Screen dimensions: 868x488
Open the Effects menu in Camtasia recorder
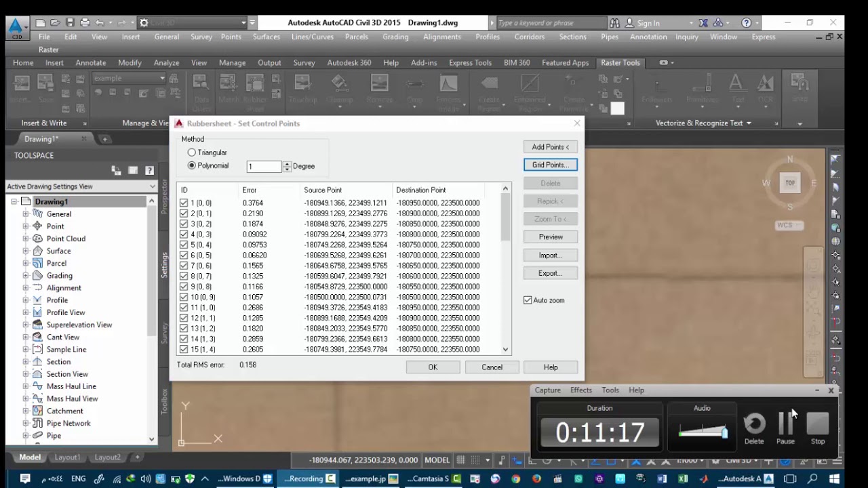pyautogui.click(x=581, y=390)
